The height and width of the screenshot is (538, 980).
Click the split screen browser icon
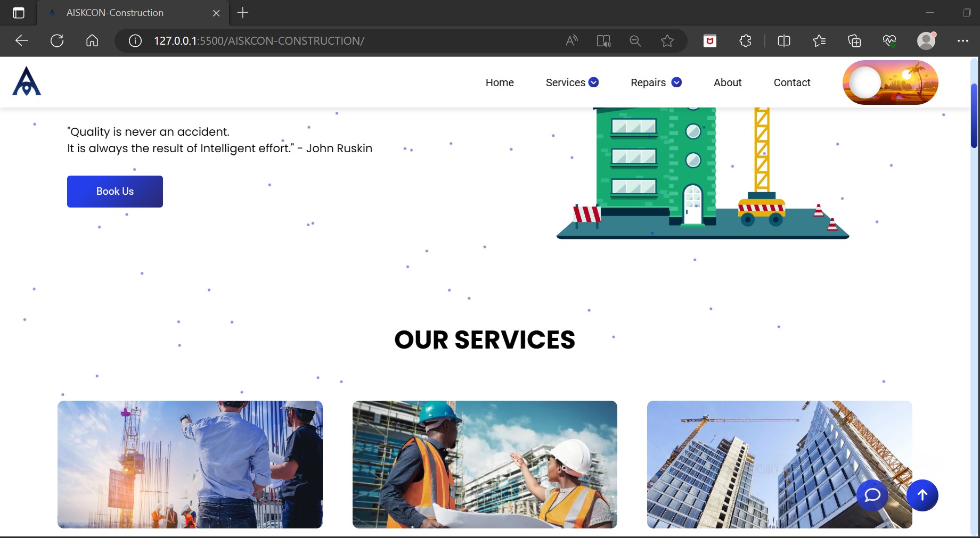(x=783, y=40)
